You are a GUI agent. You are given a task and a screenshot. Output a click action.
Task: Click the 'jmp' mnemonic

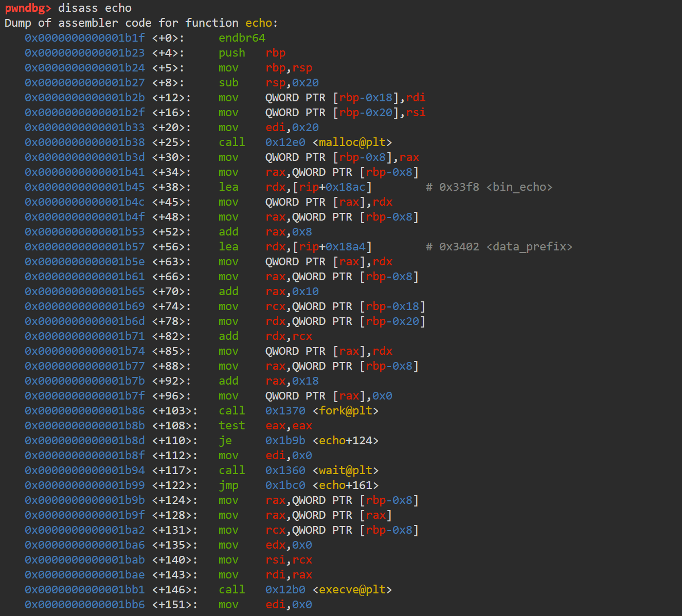pos(229,485)
